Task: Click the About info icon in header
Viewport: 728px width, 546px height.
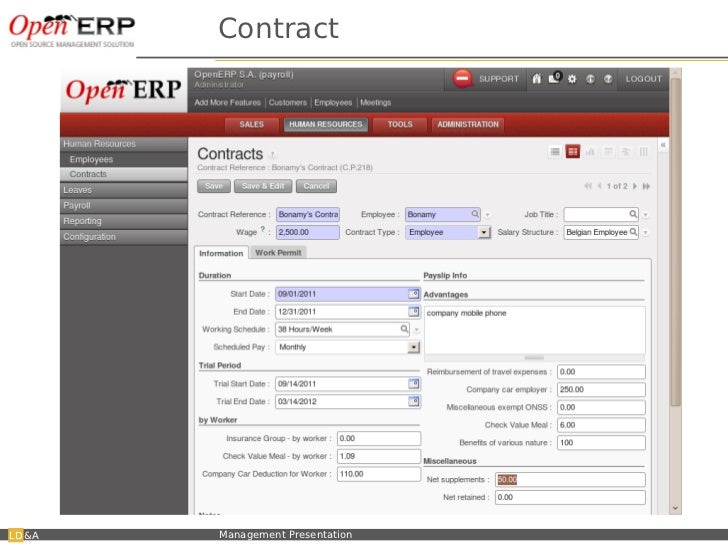Action: 590,79
